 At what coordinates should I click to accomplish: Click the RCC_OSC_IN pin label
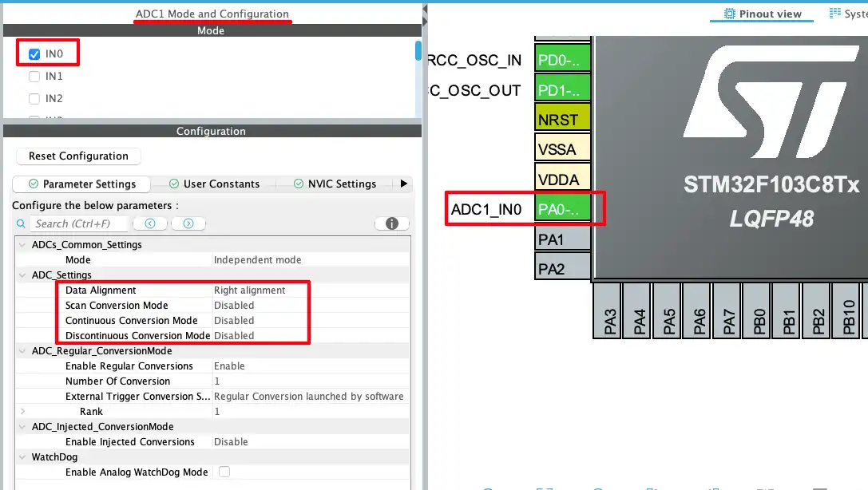[x=475, y=60]
